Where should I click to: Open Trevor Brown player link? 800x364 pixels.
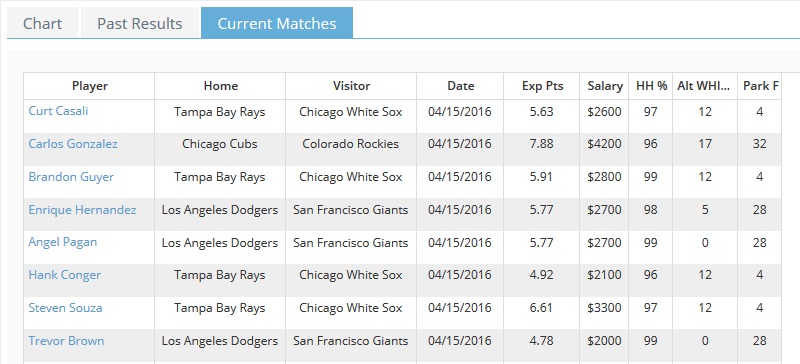click(x=66, y=341)
